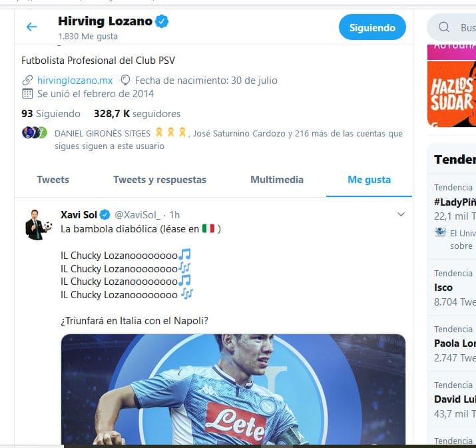Switch to Tweets y respuestas tab
The image size is (476, 448).
[x=160, y=180]
